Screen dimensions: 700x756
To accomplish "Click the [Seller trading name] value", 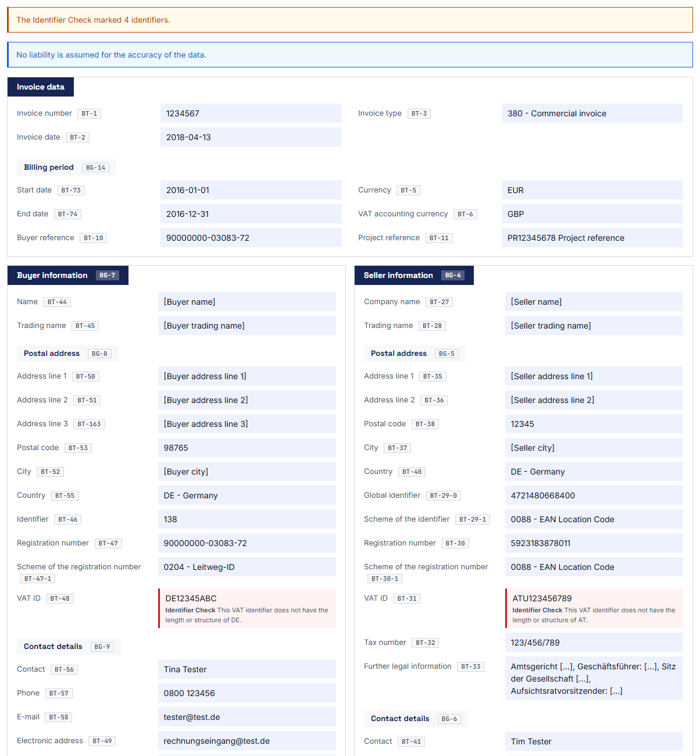I will point(594,326).
